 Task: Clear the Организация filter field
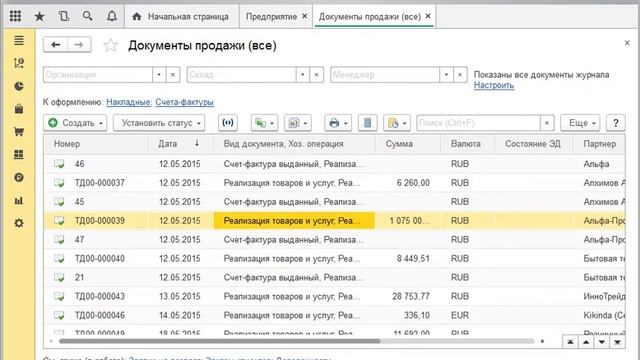click(173, 75)
